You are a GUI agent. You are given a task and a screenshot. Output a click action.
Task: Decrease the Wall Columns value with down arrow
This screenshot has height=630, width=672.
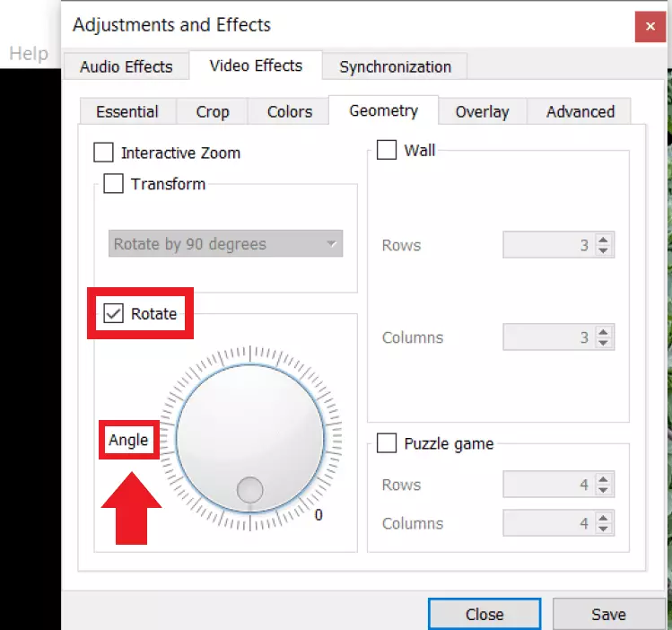(x=604, y=344)
